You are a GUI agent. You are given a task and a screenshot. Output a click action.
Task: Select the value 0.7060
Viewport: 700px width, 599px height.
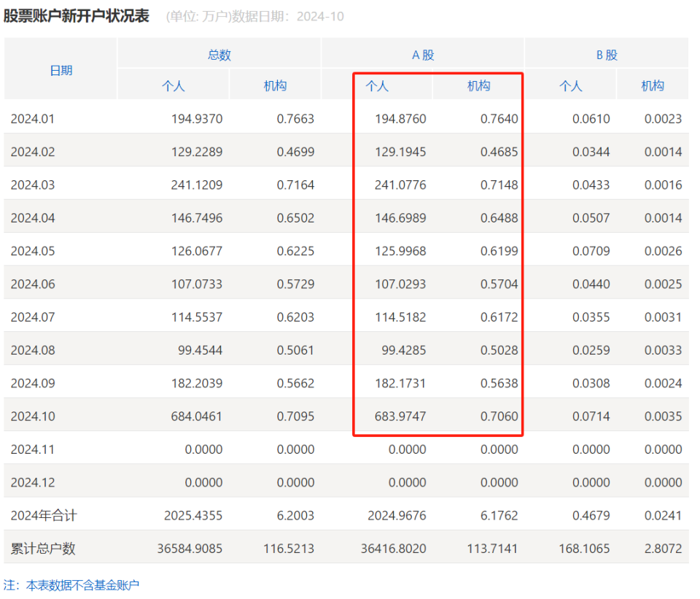click(x=499, y=417)
